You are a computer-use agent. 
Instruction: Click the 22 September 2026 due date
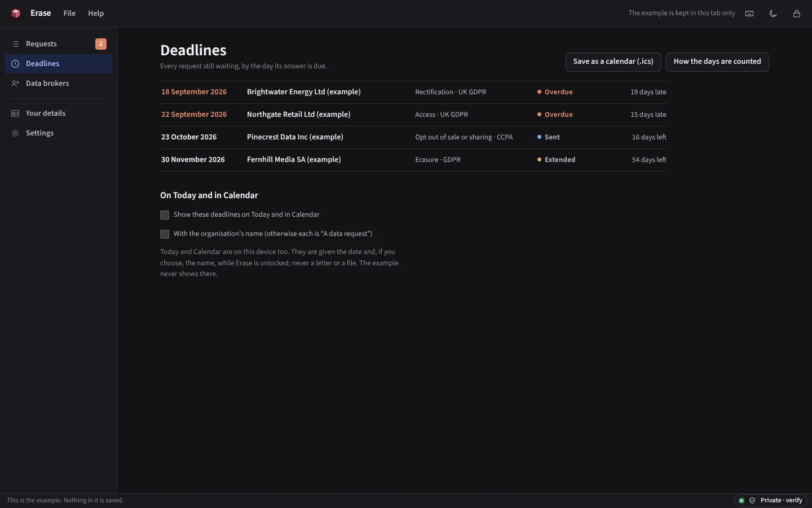coord(194,115)
